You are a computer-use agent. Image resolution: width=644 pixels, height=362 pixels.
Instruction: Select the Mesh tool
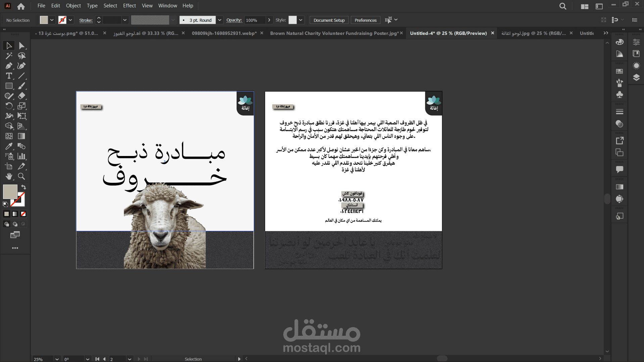coord(9,136)
